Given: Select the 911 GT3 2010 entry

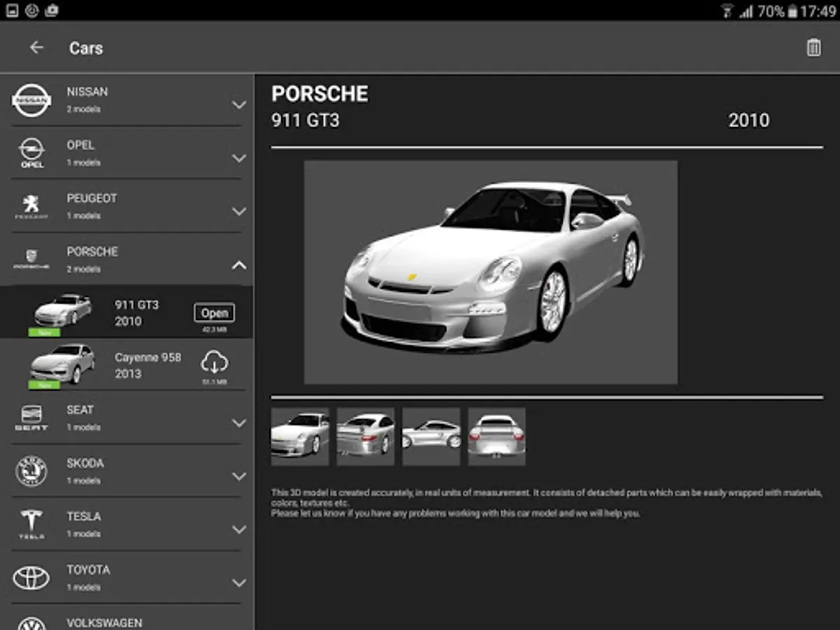Looking at the screenshot, I should coord(136,313).
